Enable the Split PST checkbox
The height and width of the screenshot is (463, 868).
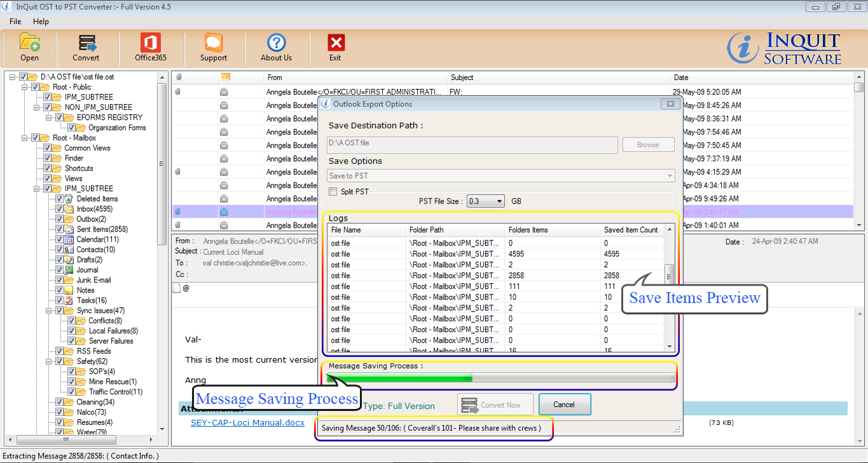point(333,191)
